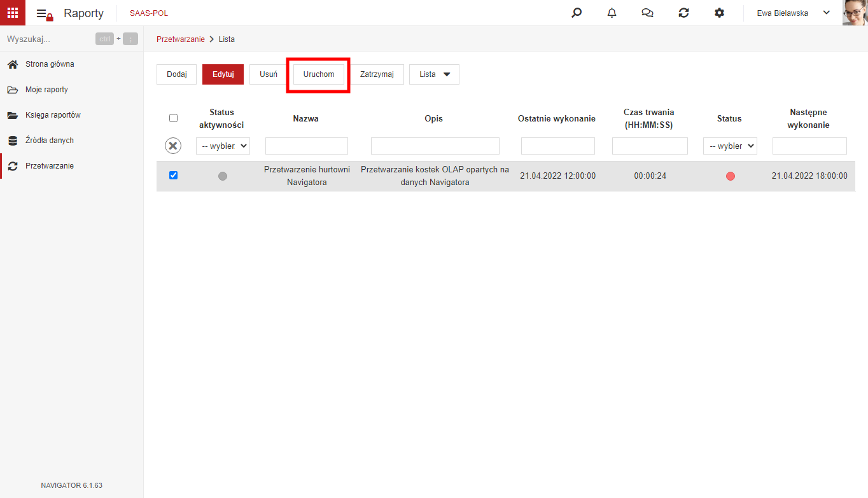Open settings gear icon
The height and width of the screenshot is (498, 868).
pyautogui.click(x=719, y=13)
